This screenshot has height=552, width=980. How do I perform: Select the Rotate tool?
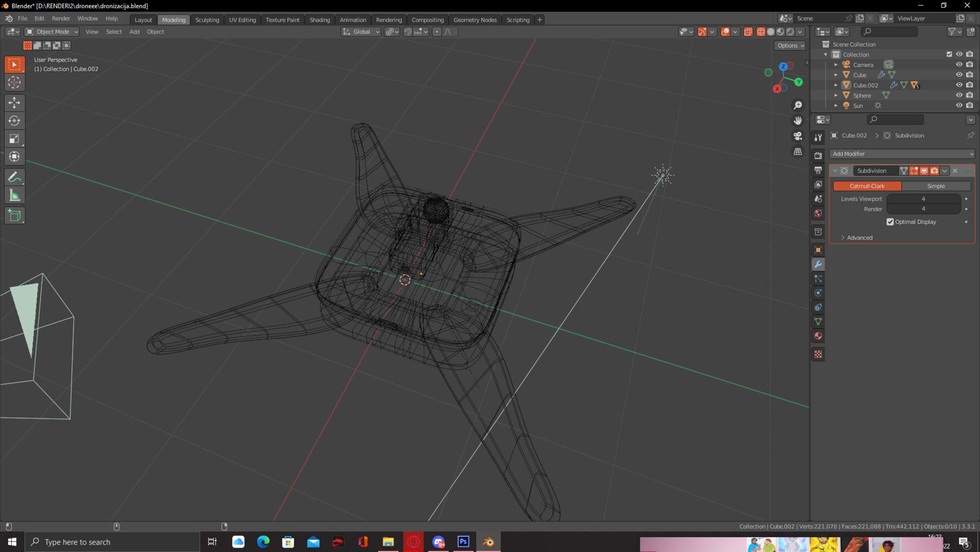tap(15, 120)
